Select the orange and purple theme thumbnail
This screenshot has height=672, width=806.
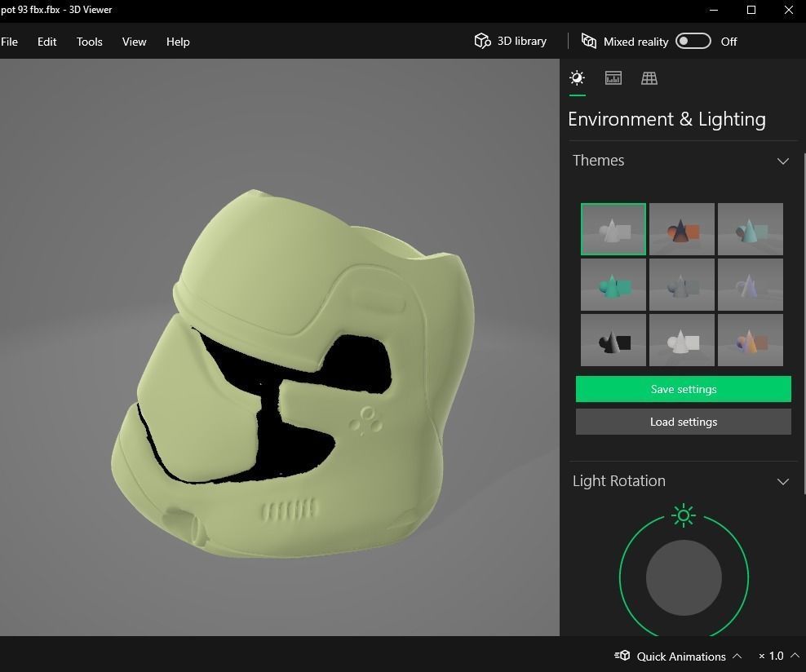tap(751, 340)
